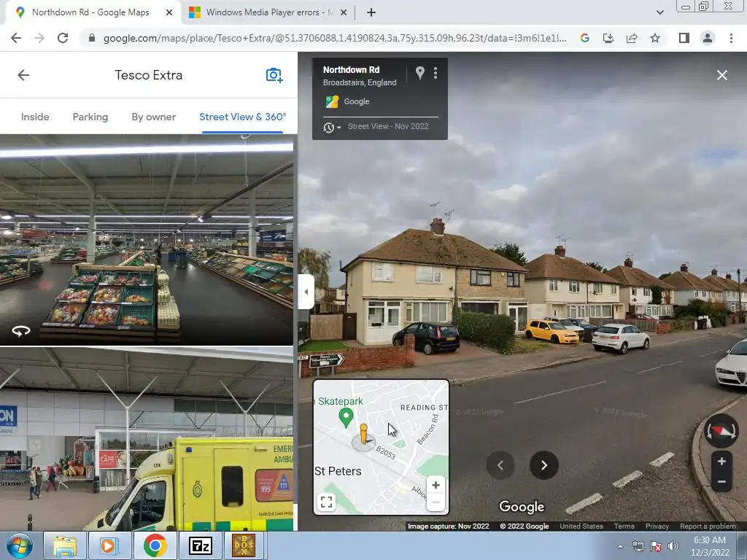Open Action Center flag tray icon
Screen dimensions: 747x560
(656, 546)
